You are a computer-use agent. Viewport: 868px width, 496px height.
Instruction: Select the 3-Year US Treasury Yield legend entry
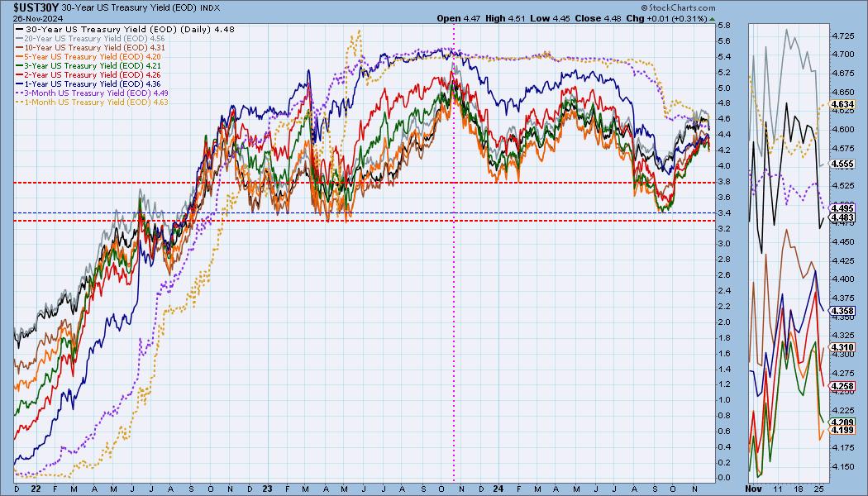(88, 65)
